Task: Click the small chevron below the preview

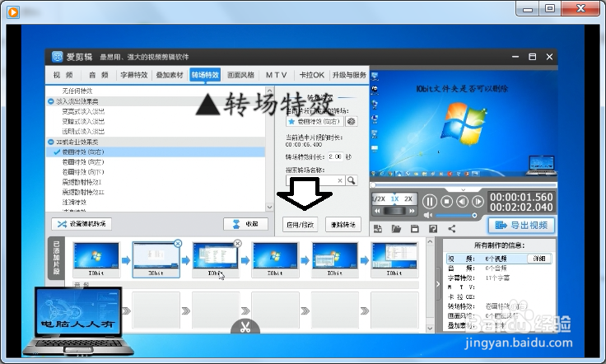Action: click(x=463, y=189)
